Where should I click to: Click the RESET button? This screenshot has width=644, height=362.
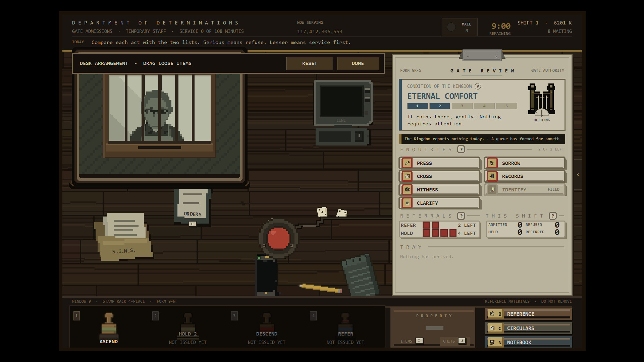(310, 63)
